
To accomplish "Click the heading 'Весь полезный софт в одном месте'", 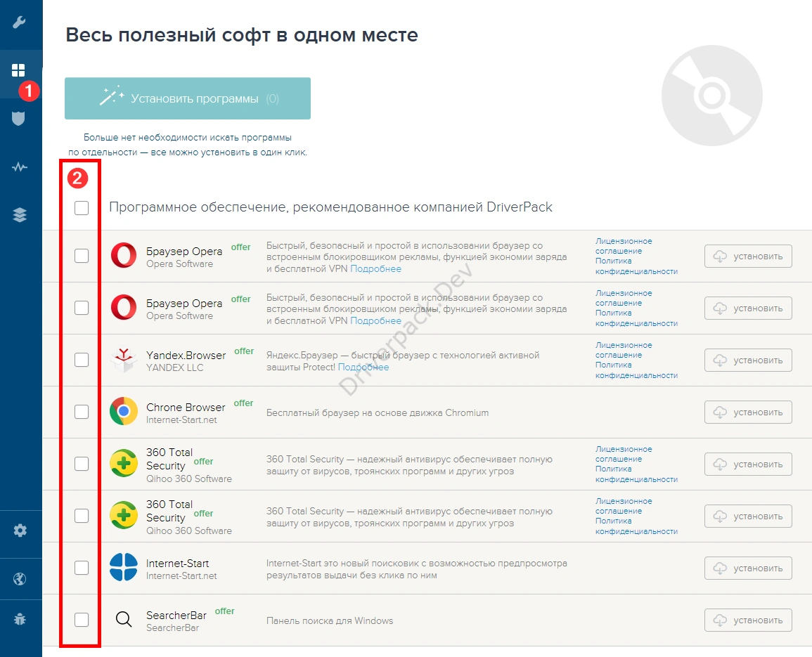I will tap(242, 34).
